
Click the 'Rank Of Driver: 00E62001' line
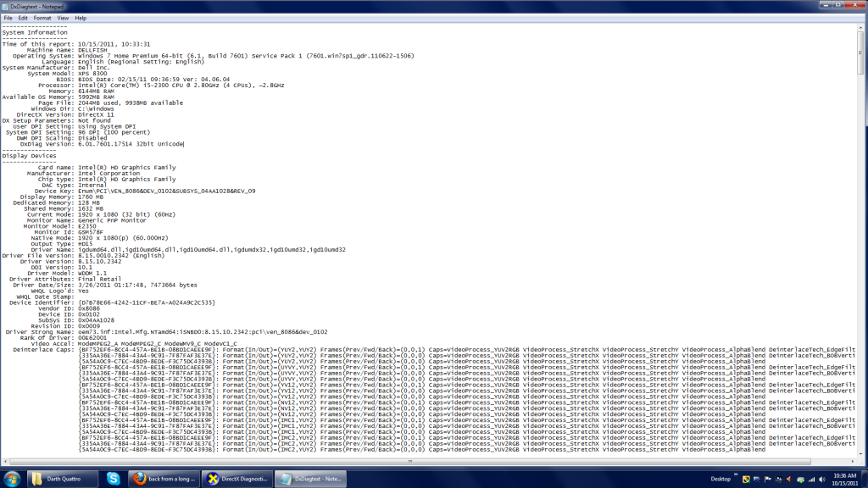[x=63, y=338]
